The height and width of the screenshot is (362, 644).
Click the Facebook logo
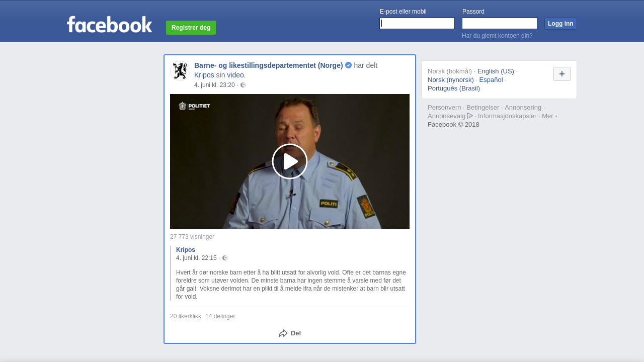click(x=109, y=25)
